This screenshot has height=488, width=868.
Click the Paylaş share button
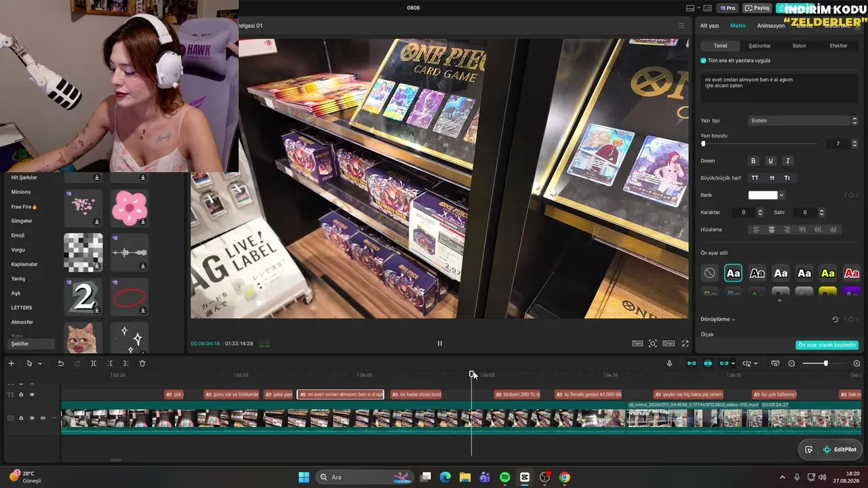tap(757, 8)
